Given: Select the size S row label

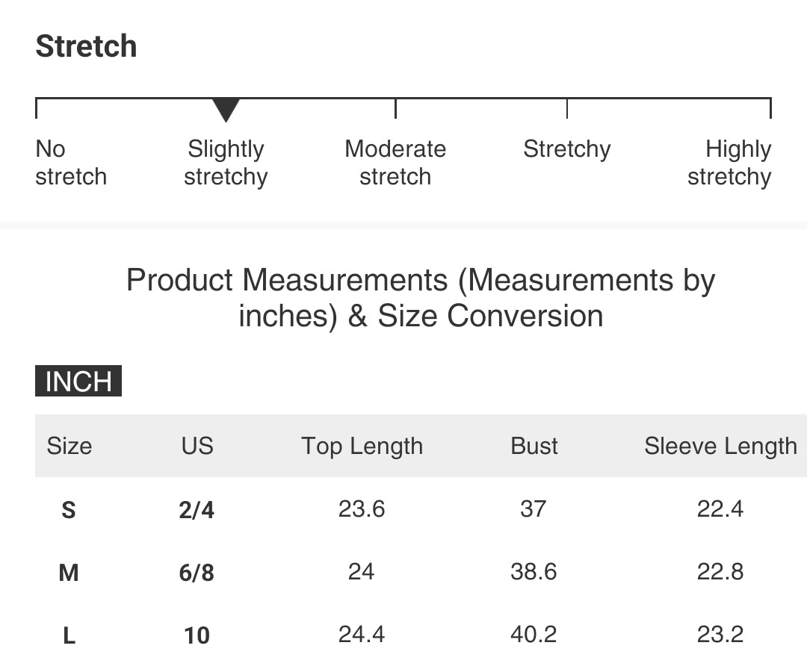Looking at the screenshot, I should pos(69,510).
